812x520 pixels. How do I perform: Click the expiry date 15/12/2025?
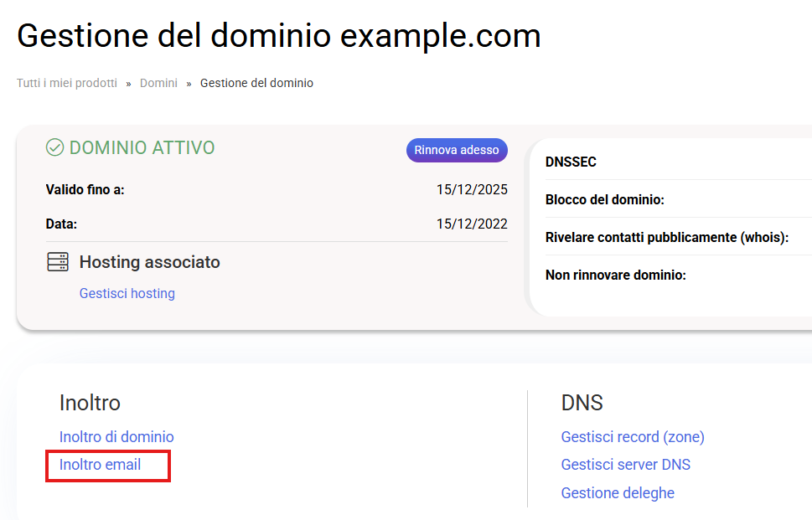[472, 189]
